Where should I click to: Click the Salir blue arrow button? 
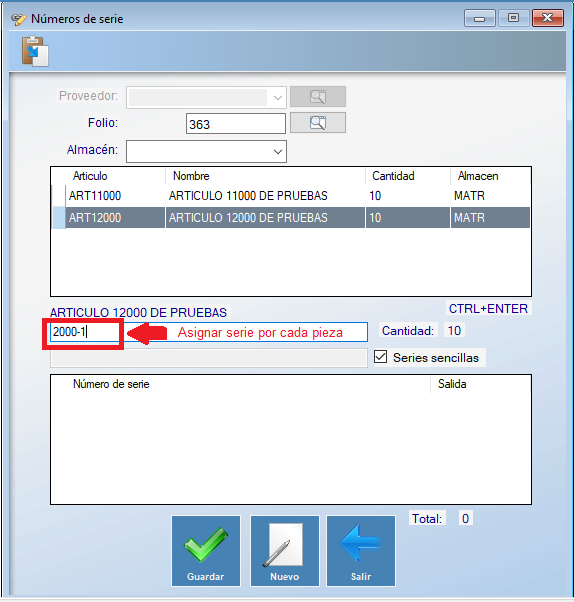tap(361, 551)
